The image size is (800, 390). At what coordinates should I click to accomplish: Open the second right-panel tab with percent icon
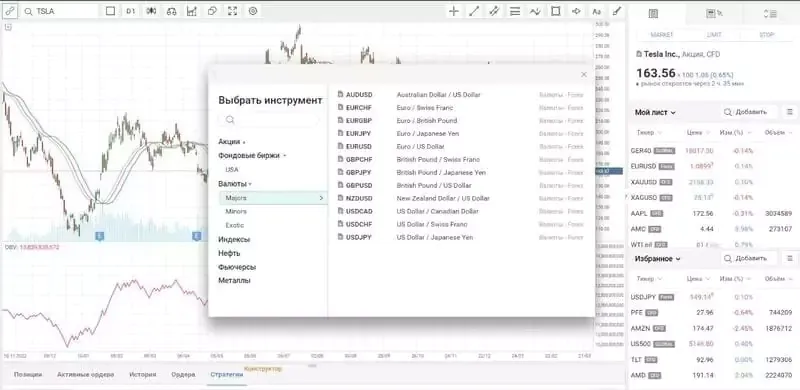[714, 14]
